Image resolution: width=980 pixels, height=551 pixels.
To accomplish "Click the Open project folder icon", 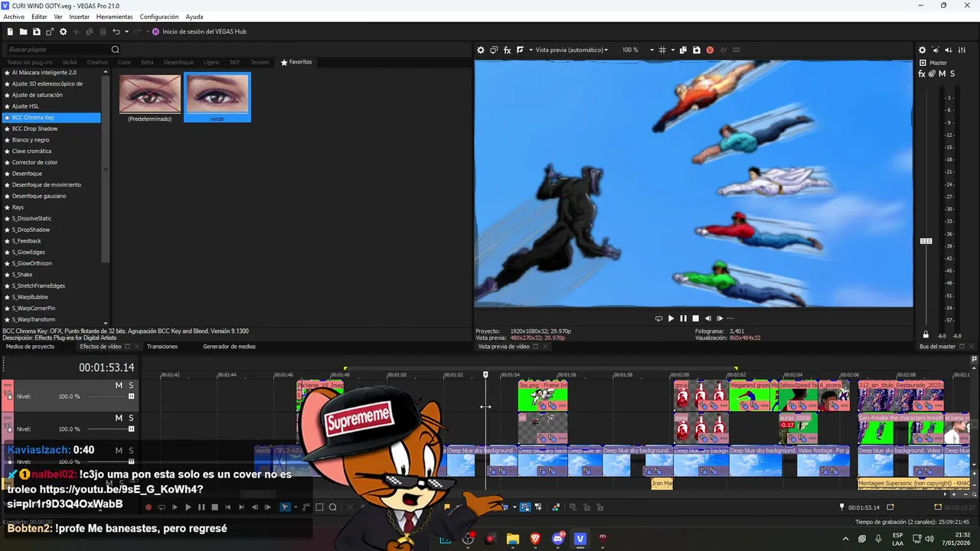I will pos(24,31).
